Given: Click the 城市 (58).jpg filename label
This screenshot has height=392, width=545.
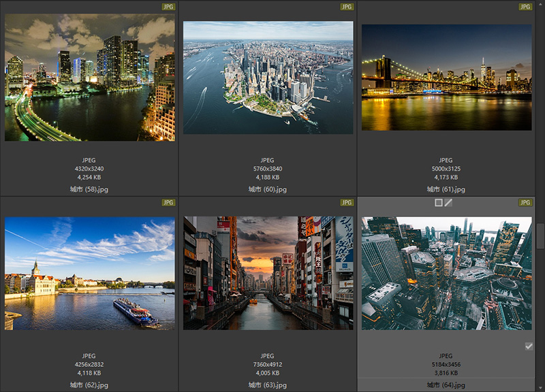Looking at the screenshot, I should pos(89,189).
